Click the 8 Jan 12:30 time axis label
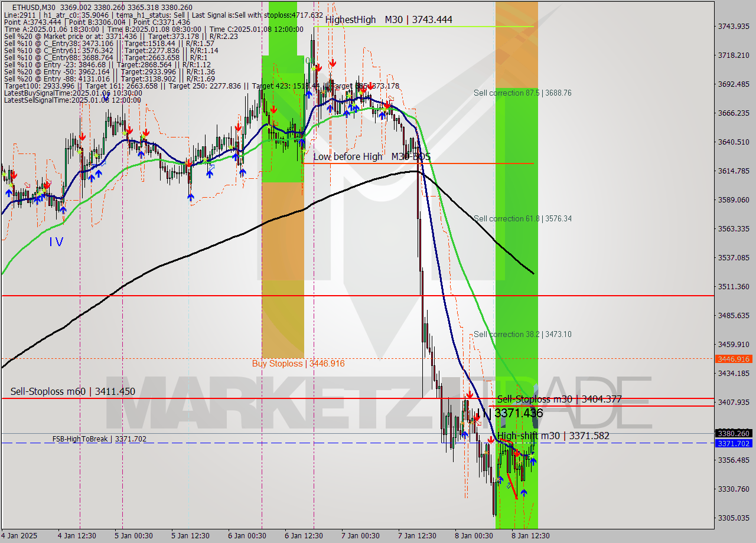756x543 pixels. [x=530, y=536]
